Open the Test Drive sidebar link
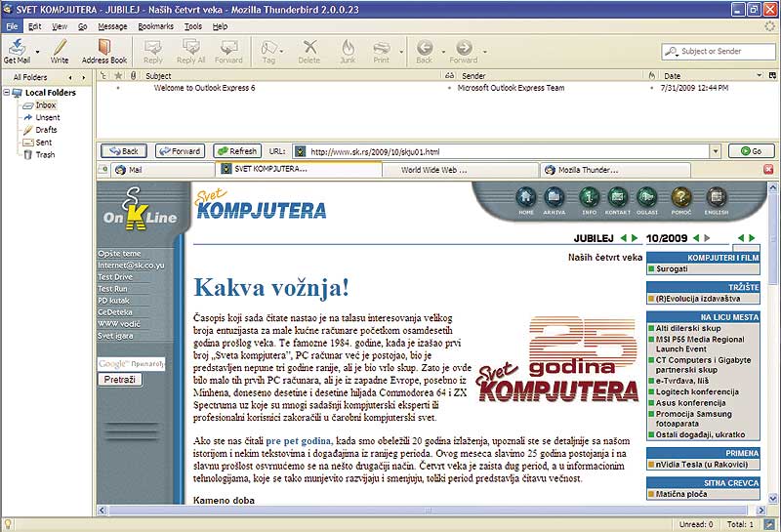 coord(115,277)
